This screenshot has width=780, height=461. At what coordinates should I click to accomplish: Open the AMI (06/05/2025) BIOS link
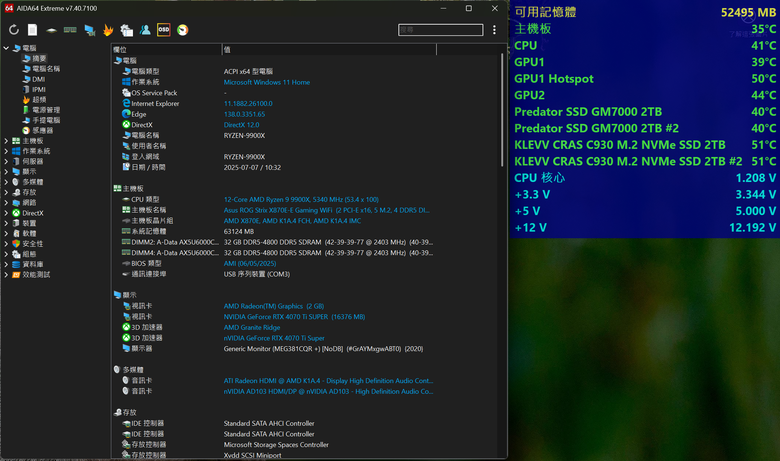250,264
